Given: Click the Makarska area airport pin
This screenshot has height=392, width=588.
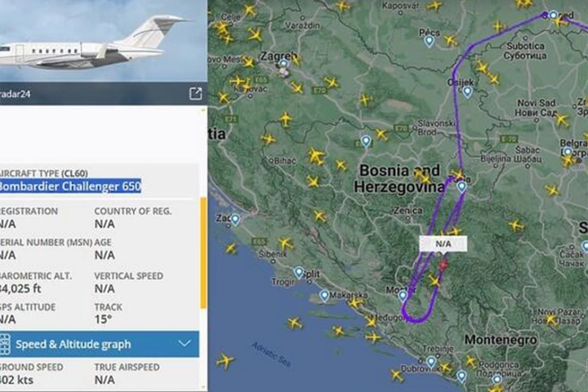Looking at the screenshot, I should click(324, 295).
